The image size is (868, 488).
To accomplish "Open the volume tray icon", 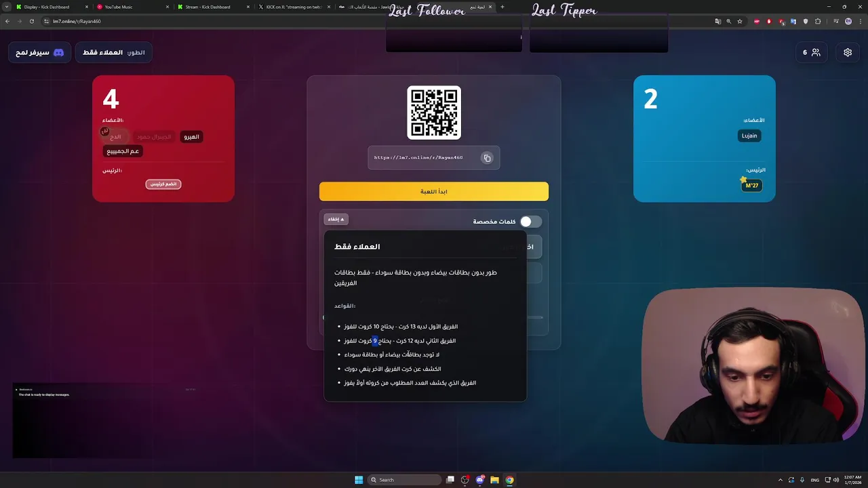I will pyautogui.click(x=836, y=480).
